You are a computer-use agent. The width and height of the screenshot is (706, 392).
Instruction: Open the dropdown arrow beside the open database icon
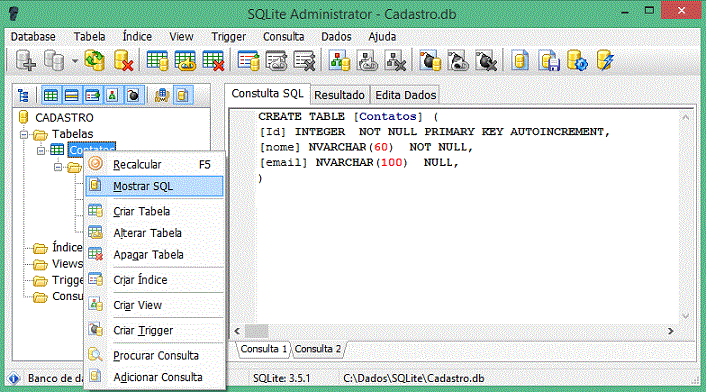(x=74, y=61)
